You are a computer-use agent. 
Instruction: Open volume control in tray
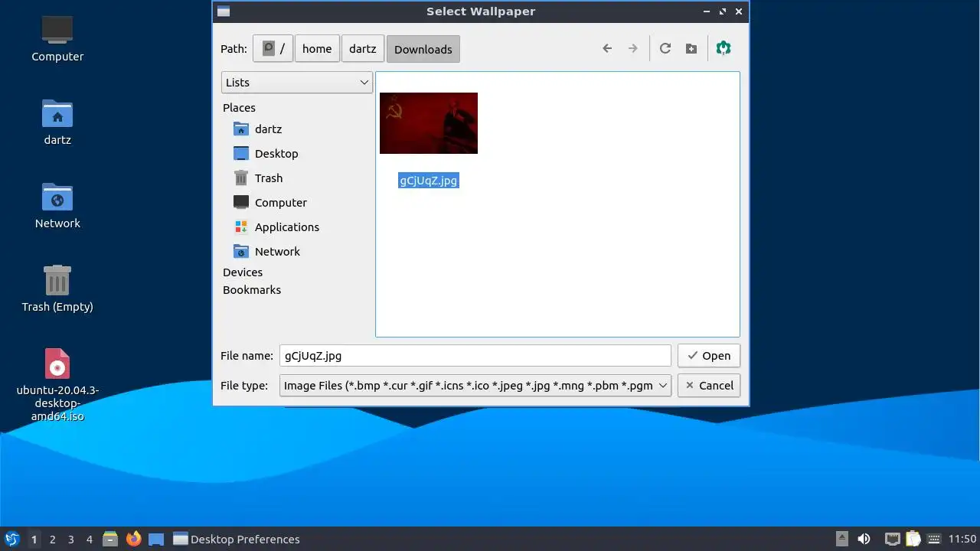tap(864, 539)
